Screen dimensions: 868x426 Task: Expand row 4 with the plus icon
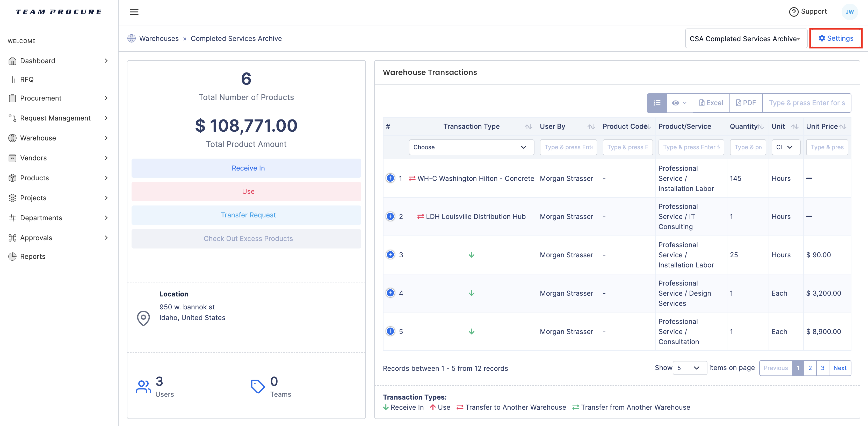tap(390, 293)
